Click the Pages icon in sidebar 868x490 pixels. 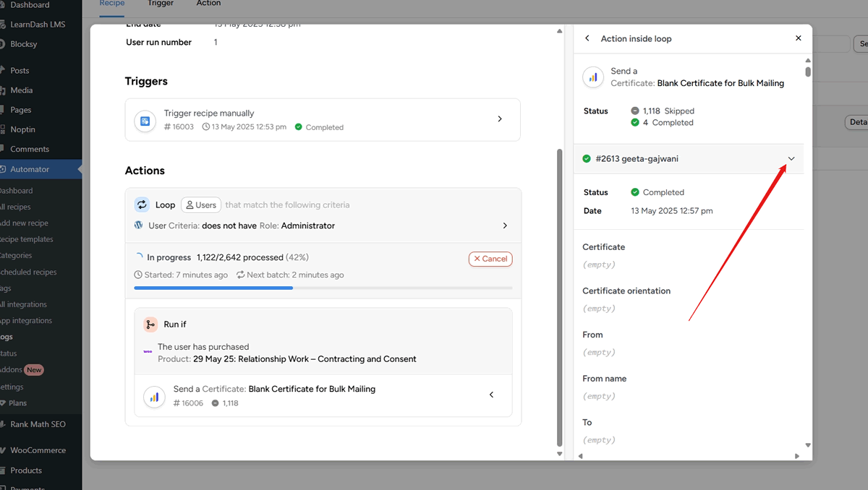point(3,110)
